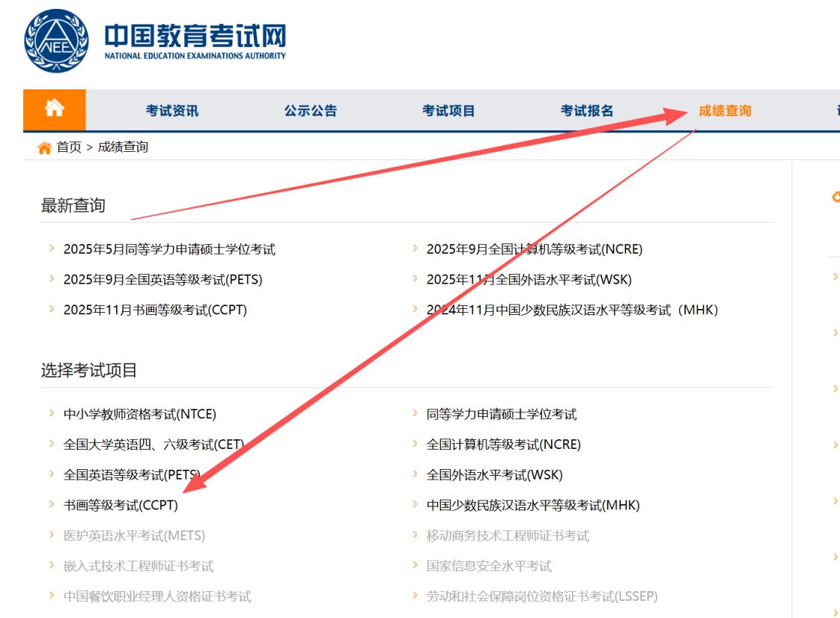Select 中国餐饮职业经理人资格证书考试
The image size is (840, 618).
(x=157, y=596)
